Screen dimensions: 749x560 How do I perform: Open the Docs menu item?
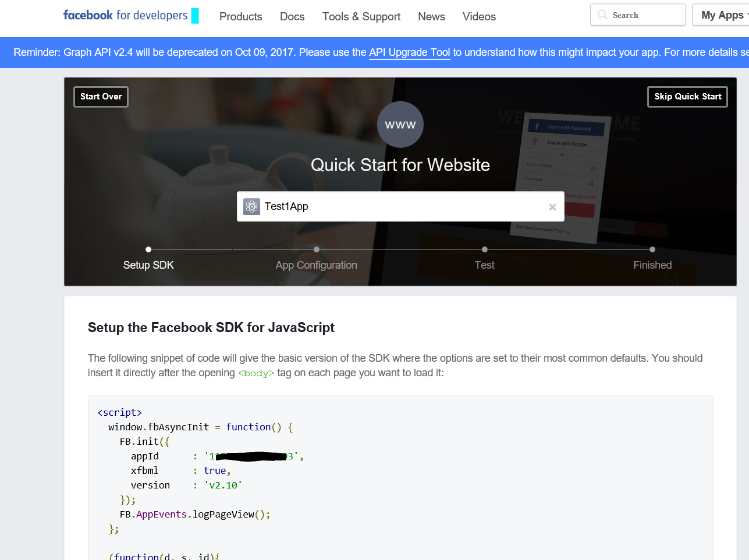[292, 17]
